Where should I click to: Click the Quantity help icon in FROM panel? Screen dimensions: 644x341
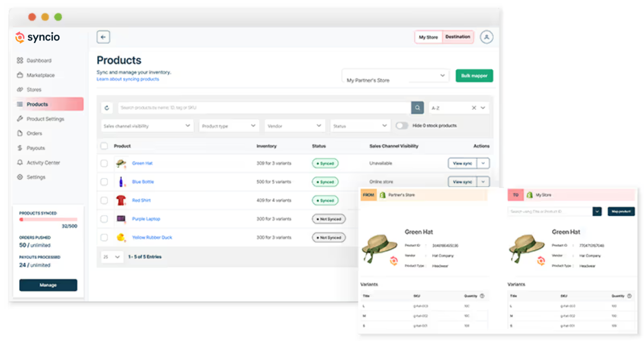click(482, 296)
